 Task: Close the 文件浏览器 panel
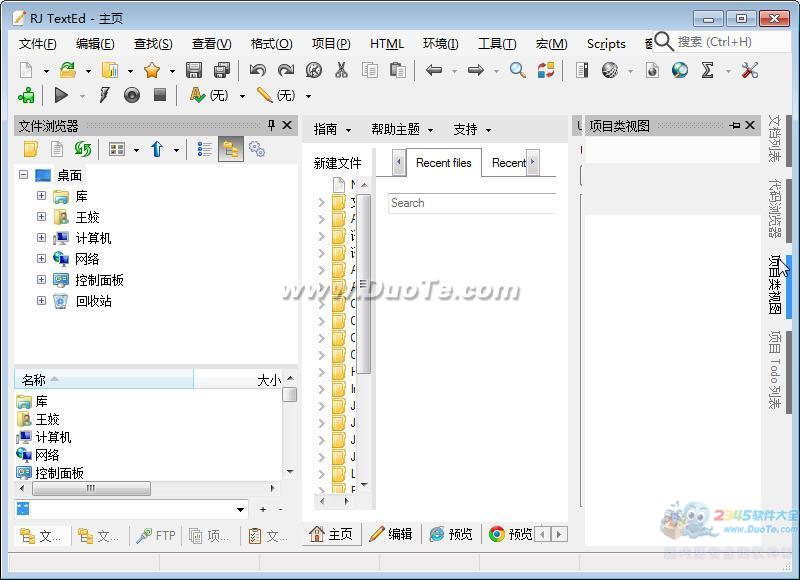point(287,125)
